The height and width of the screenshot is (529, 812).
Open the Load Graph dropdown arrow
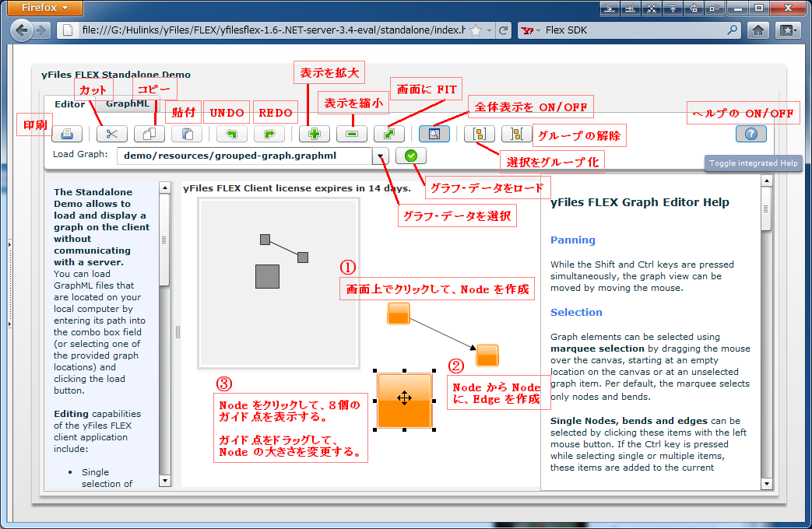[380, 156]
